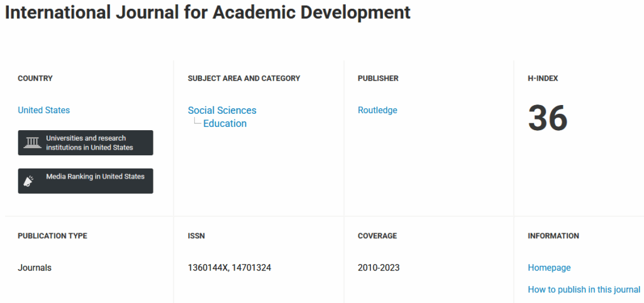Open the Education category link
The image size is (644, 303).
[225, 124]
